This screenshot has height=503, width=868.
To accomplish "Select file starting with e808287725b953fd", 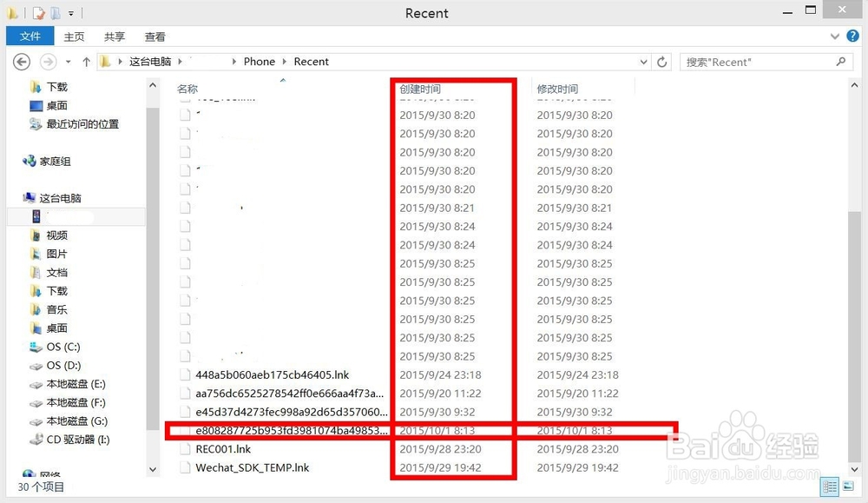I will pos(291,430).
